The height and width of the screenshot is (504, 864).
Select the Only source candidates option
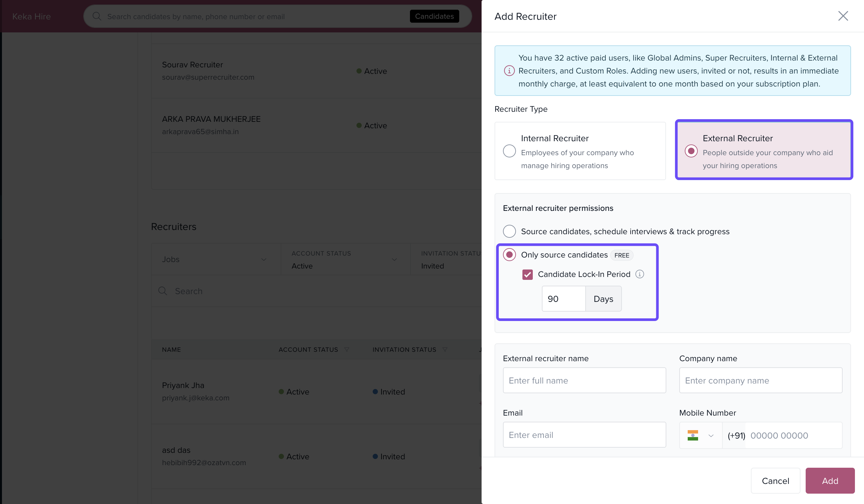pyautogui.click(x=509, y=255)
